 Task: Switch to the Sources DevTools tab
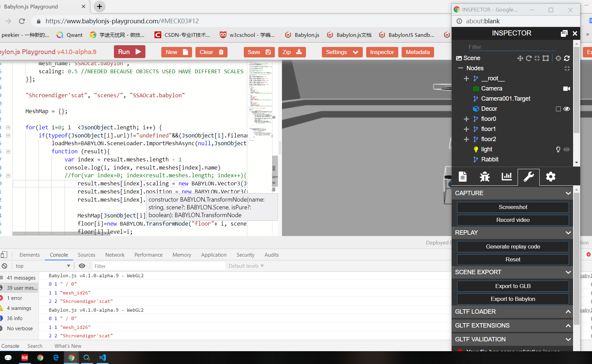click(x=87, y=255)
